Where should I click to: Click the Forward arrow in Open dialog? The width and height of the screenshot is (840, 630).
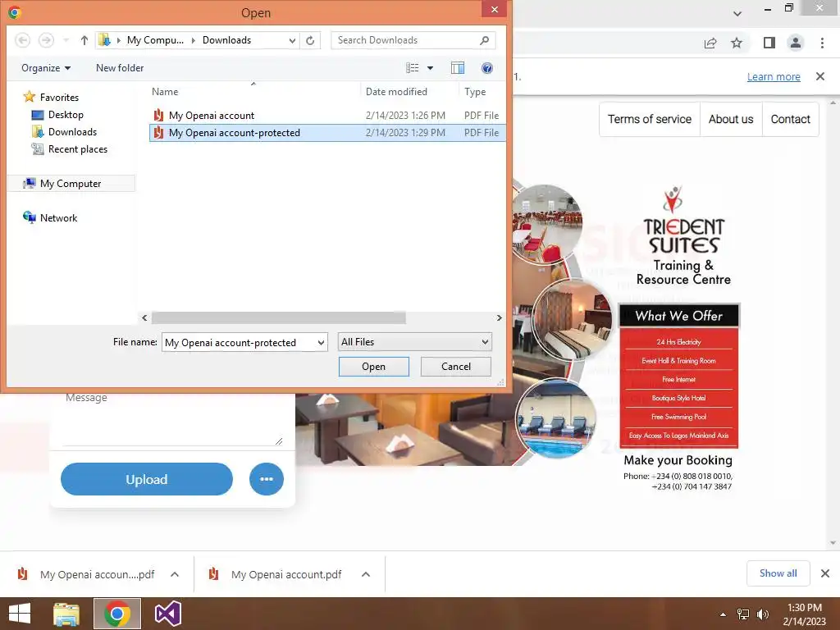point(46,40)
